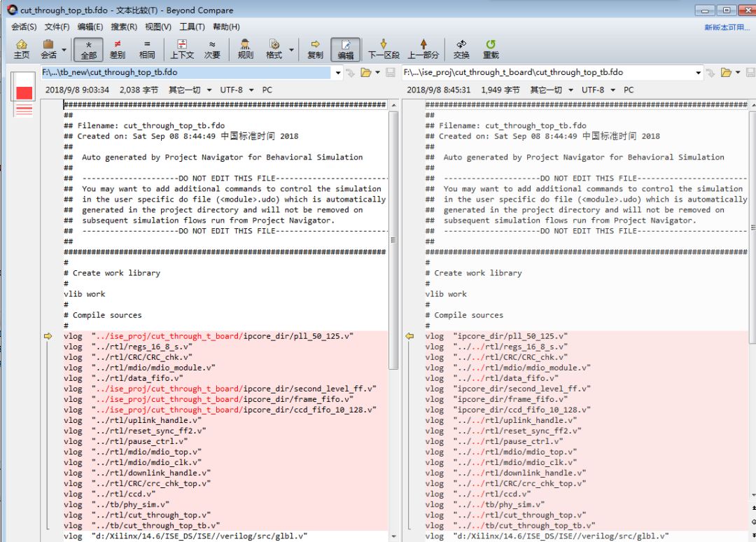Expand the right file path history dropdown

tap(698, 73)
